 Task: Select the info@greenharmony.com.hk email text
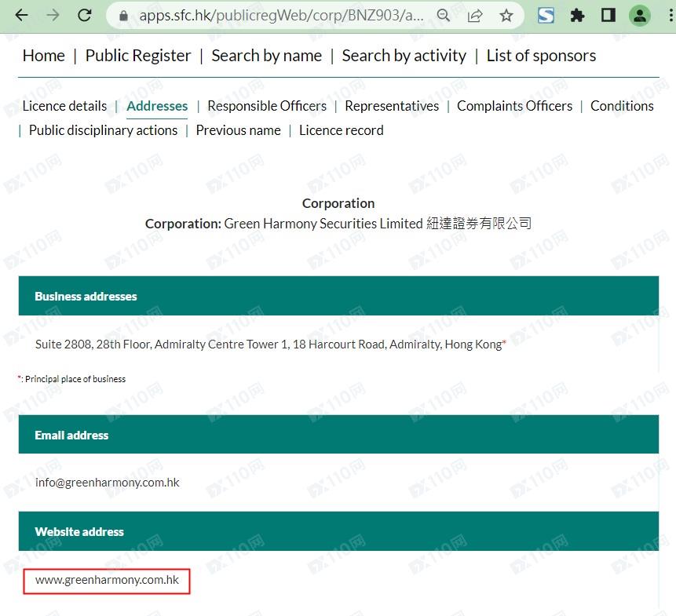[x=108, y=483]
